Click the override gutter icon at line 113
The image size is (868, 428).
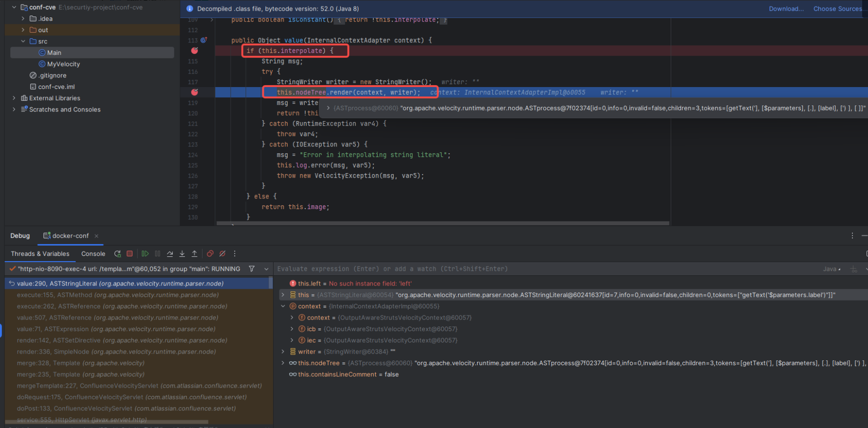204,40
